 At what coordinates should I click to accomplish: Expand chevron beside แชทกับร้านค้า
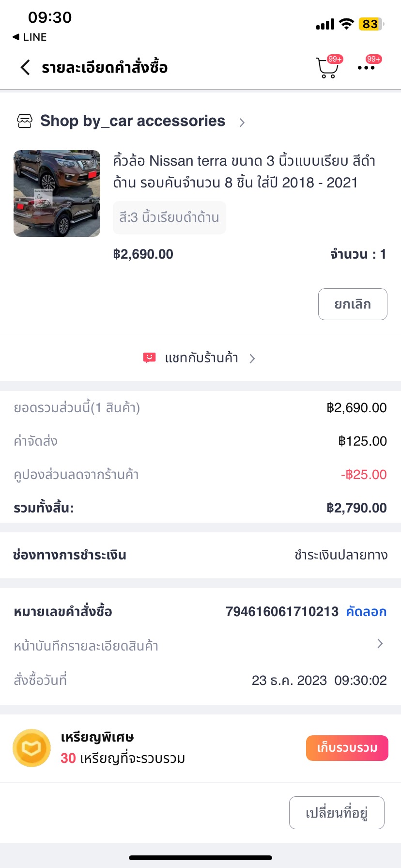point(252,358)
